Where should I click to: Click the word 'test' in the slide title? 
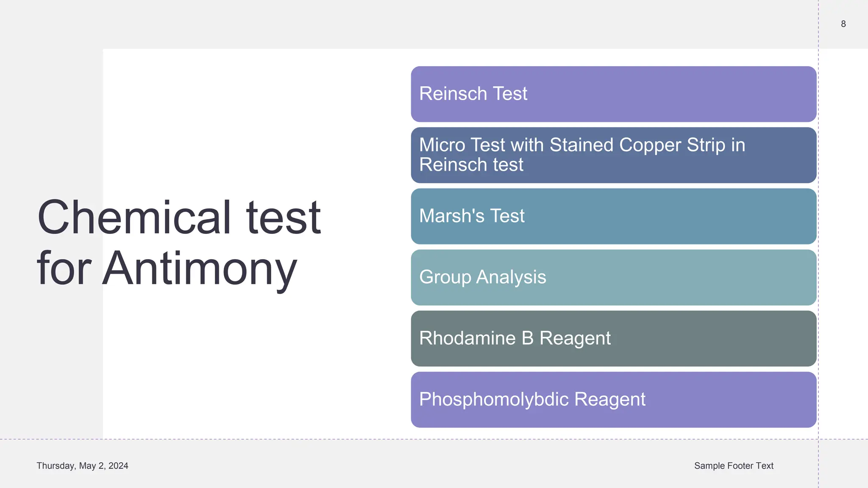(283, 218)
